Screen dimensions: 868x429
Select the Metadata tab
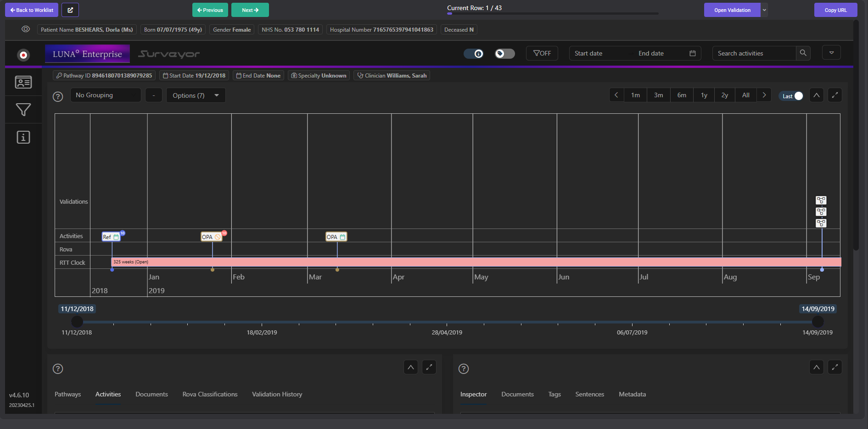tap(632, 394)
